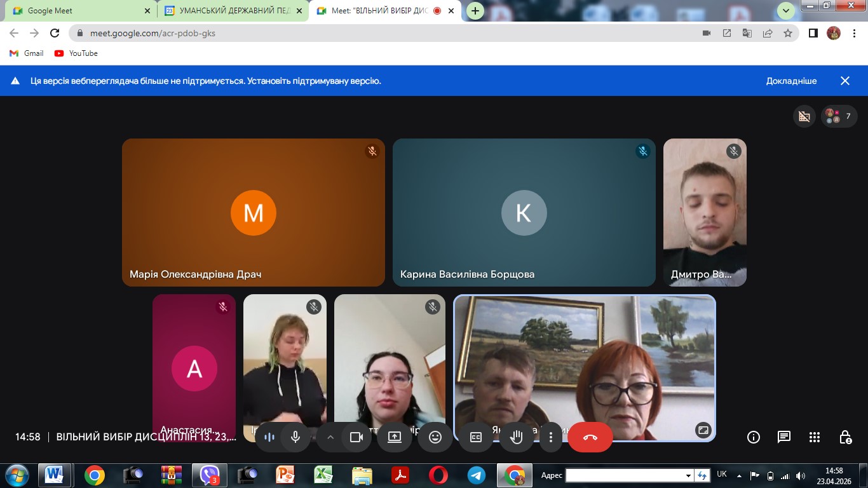Toggle the camera button in Meet
Image resolution: width=868 pixels, height=488 pixels.
[x=356, y=437]
